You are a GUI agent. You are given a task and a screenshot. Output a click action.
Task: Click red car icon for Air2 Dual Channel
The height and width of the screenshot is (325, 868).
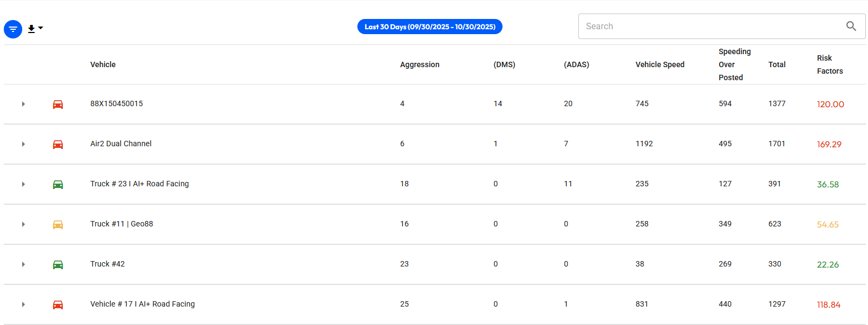(58, 144)
